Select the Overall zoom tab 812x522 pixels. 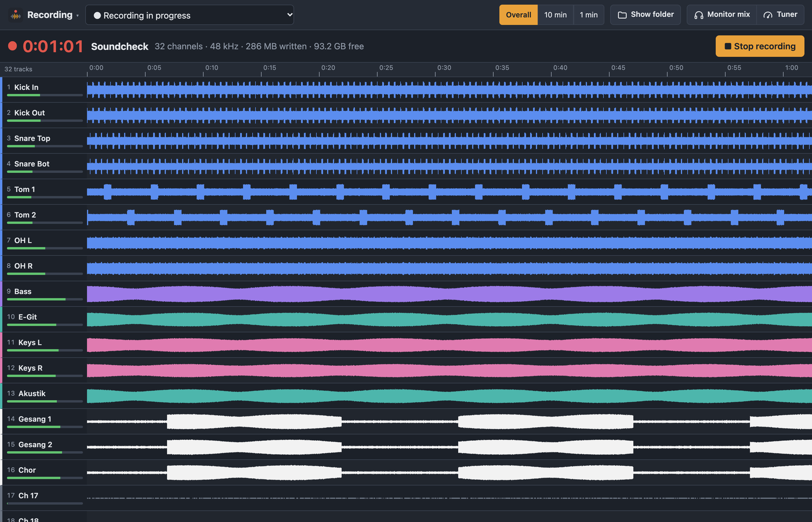click(518, 15)
